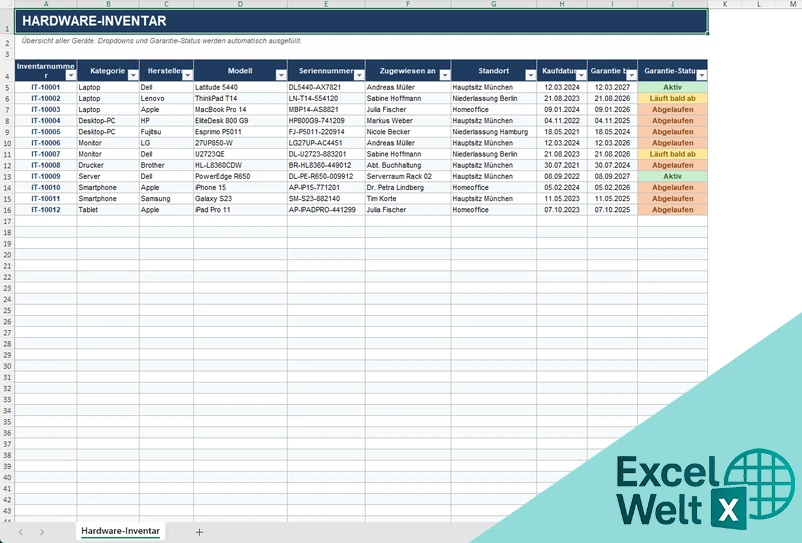Select row 20 header
The height and width of the screenshot is (543, 802).
click(7, 255)
